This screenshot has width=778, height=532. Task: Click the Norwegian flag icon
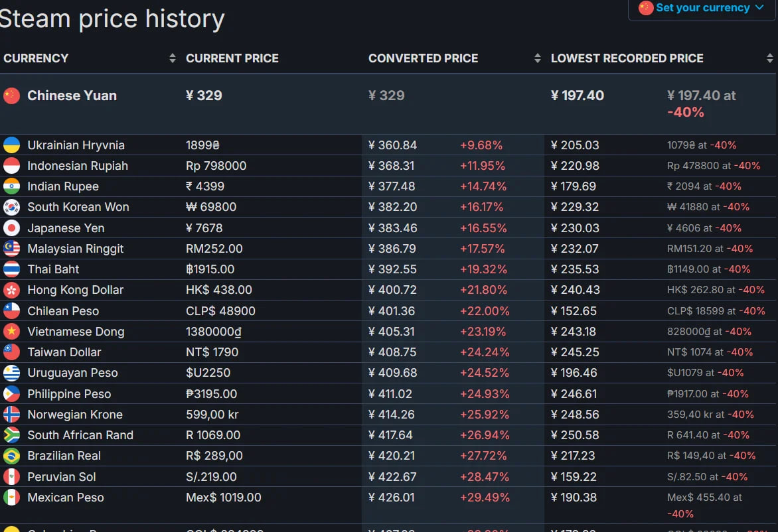(11, 415)
